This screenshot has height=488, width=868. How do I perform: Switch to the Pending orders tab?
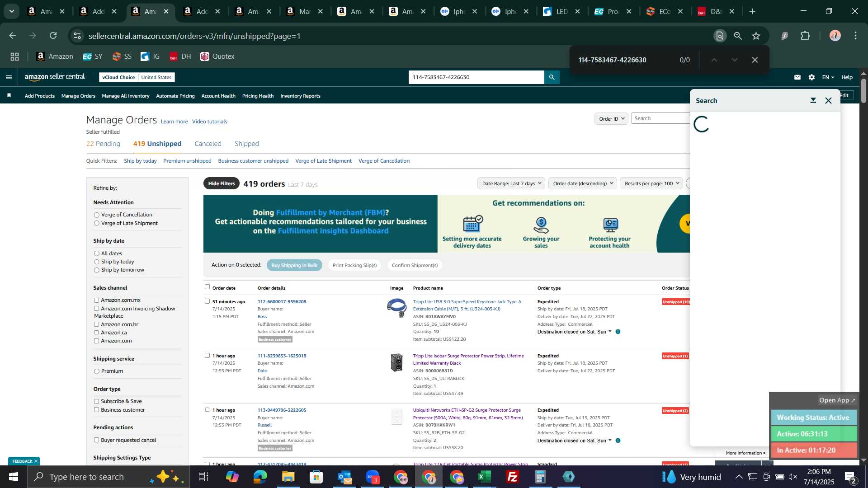[x=103, y=144]
